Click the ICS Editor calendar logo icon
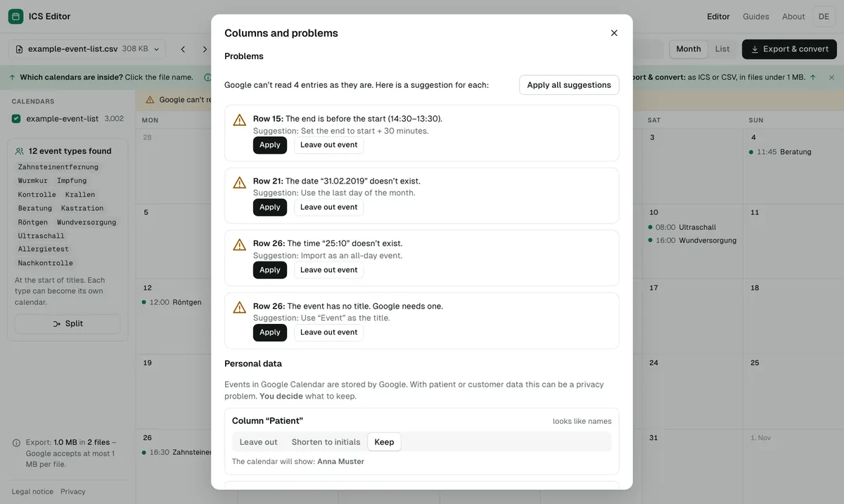The height and width of the screenshot is (504, 844). click(x=15, y=16)
